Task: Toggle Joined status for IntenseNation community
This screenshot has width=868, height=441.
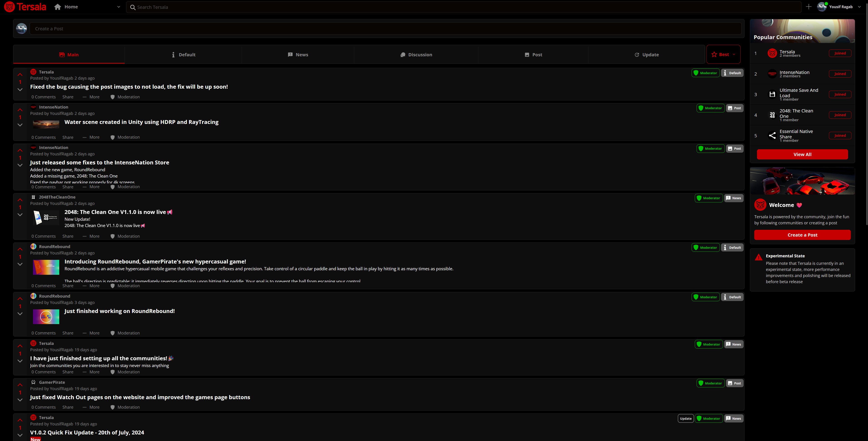Action: 840,74
